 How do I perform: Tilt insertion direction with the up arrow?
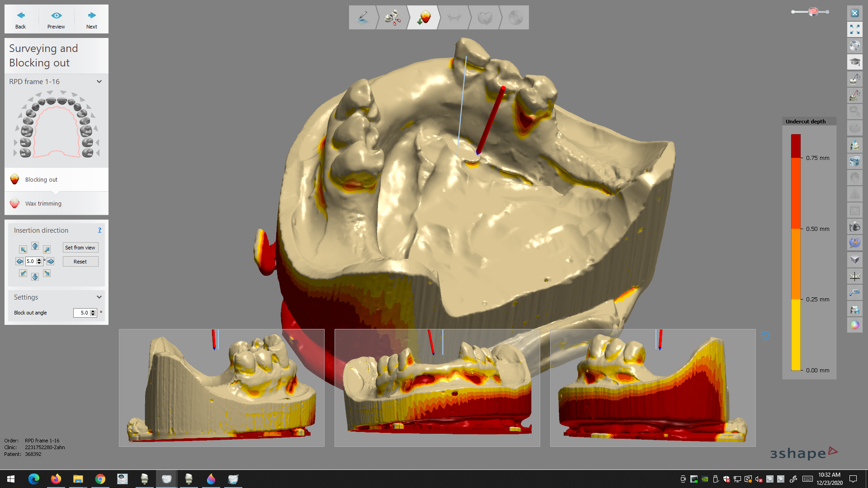pyautogui.click(x=35, y=246)
